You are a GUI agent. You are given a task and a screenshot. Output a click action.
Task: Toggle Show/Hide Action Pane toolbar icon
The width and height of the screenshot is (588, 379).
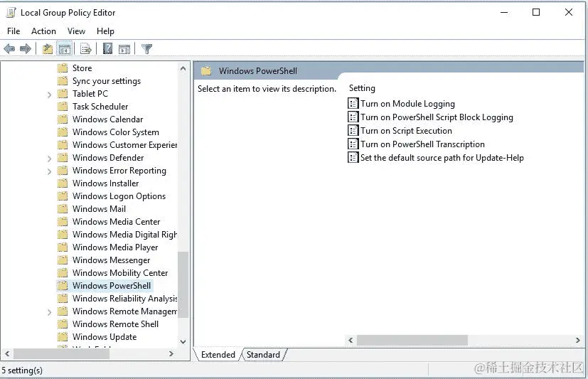click(124, 49)
